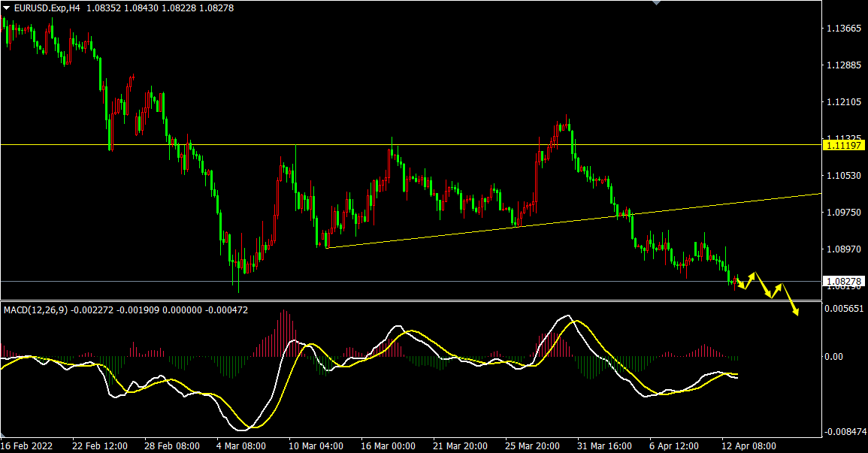
Task: Click the 12 Apr 08:00 time label
Action: coord(747,445)
